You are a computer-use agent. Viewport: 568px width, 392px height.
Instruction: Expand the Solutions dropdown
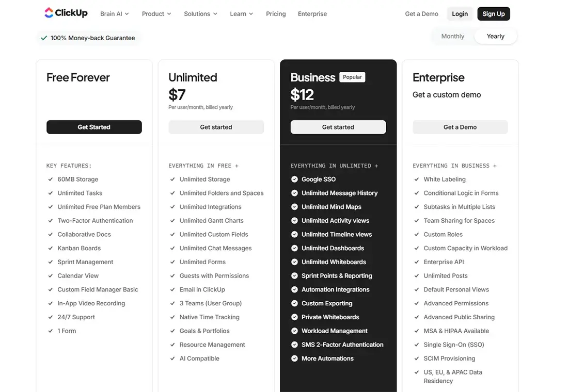pos(200,14)
